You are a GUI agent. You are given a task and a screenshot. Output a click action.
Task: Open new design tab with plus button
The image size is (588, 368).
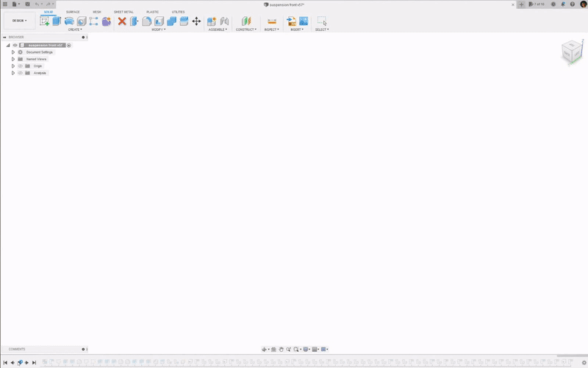pyautogui.click(x=521, y=4)
